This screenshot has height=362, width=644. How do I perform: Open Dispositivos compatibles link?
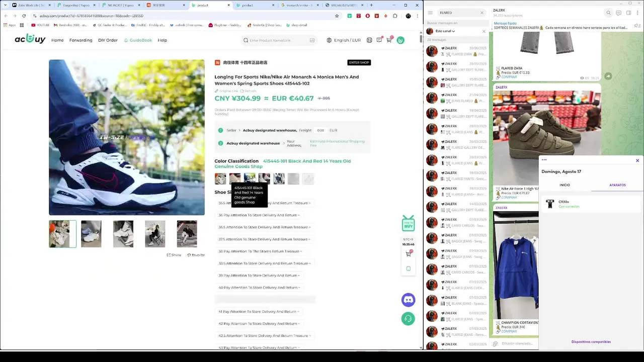click(x=591, y=342)
